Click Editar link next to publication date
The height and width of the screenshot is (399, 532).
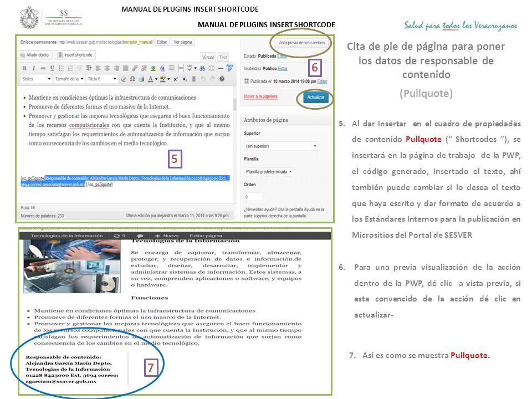tap(323, 81)
